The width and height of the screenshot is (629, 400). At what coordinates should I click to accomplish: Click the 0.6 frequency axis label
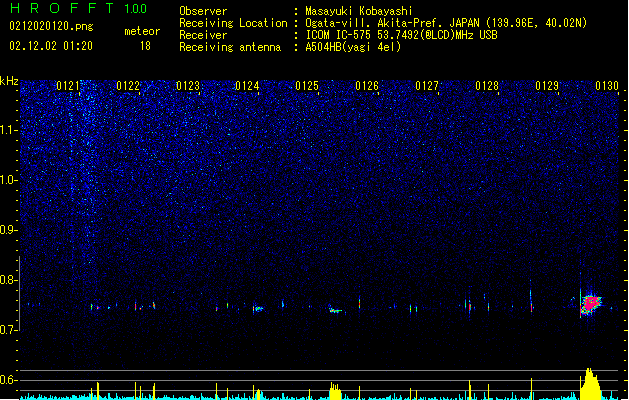tap(9, 380)
